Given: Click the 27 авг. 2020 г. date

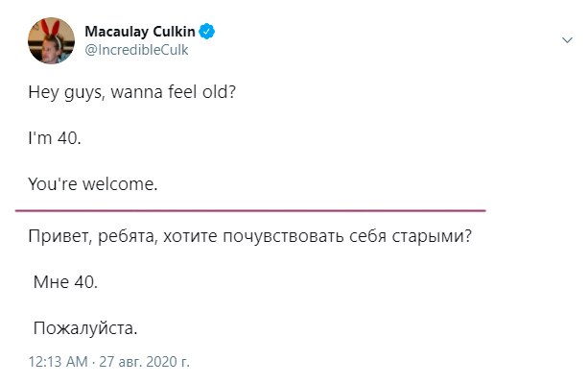Looking at the screenshot, I should point(144,362).
